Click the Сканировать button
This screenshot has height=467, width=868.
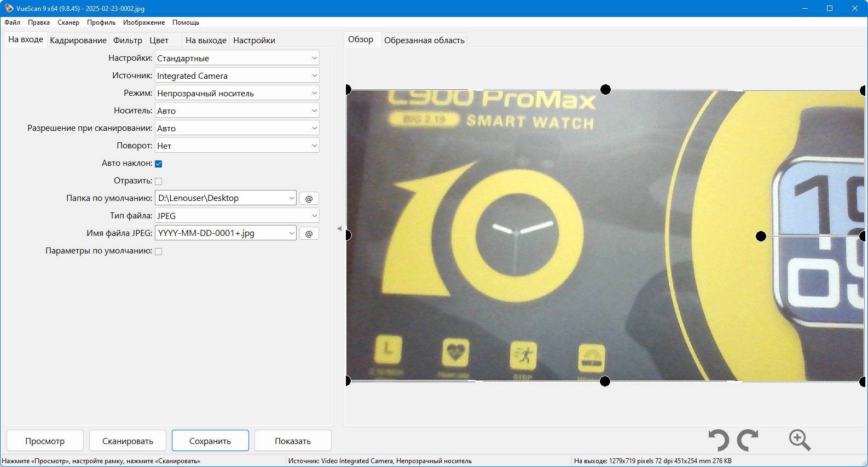[x=128, y=441]
